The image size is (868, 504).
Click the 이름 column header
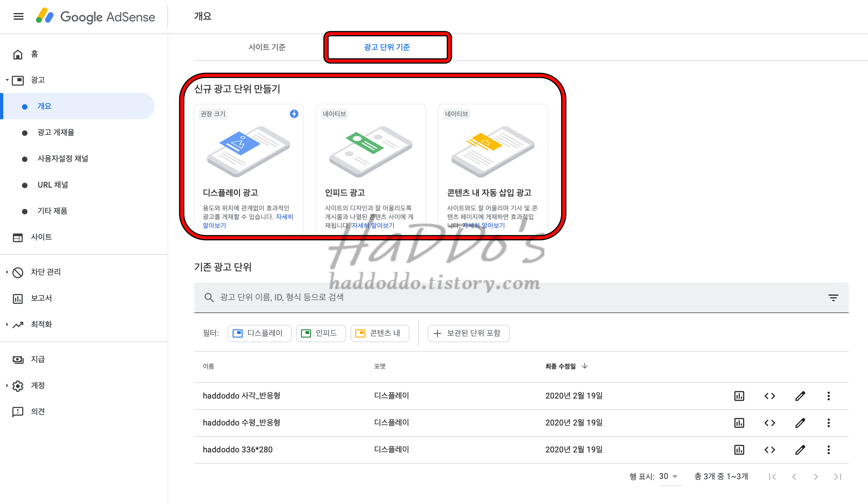[208, 366]
